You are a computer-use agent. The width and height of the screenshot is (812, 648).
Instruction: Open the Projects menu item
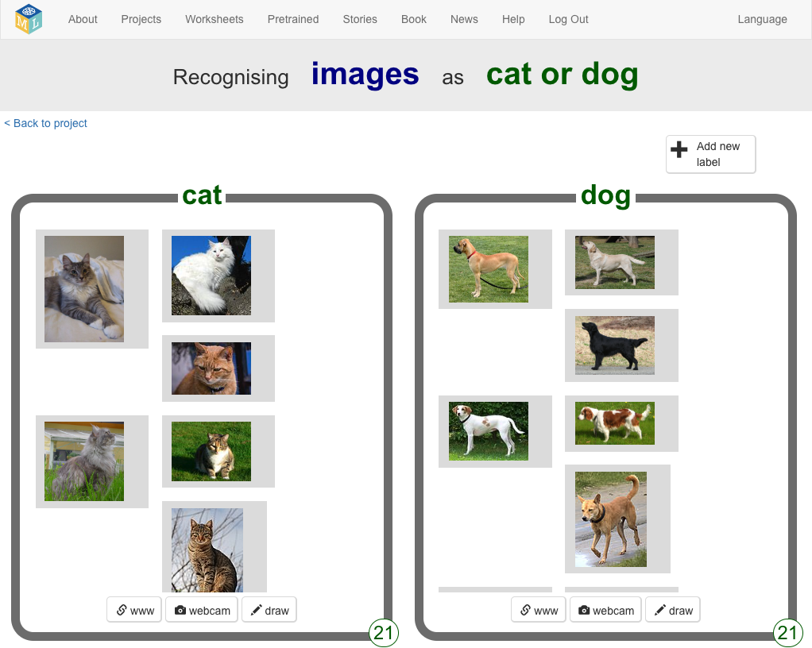click(x=141, y=19)
